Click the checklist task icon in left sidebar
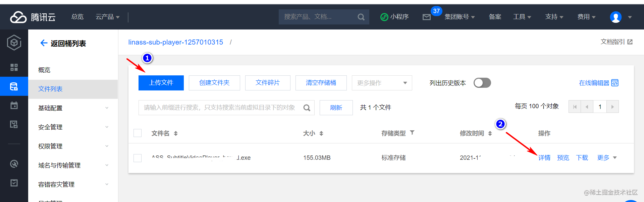This screenshot has width=644, height=202. tap(14, 183)
